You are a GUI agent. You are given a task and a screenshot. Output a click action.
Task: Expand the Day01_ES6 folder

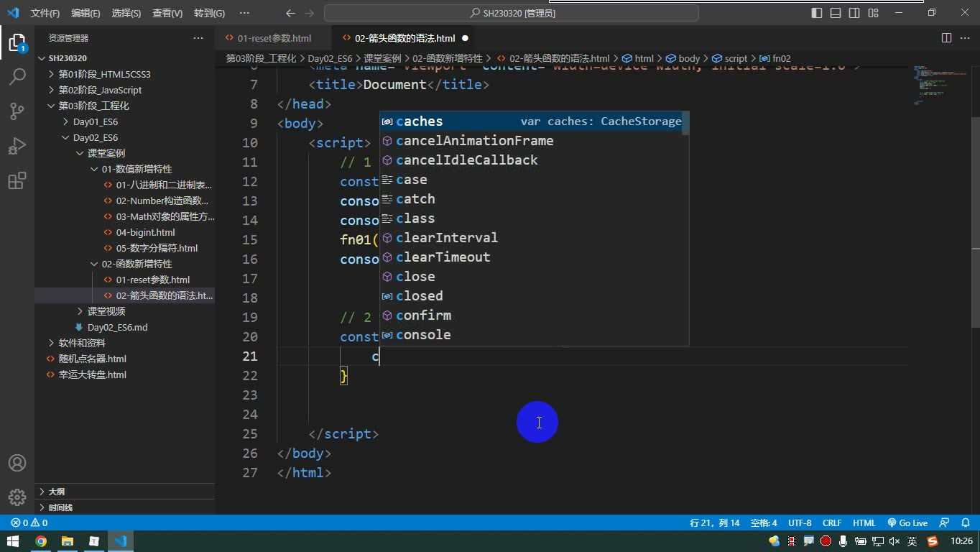(124, 121)
